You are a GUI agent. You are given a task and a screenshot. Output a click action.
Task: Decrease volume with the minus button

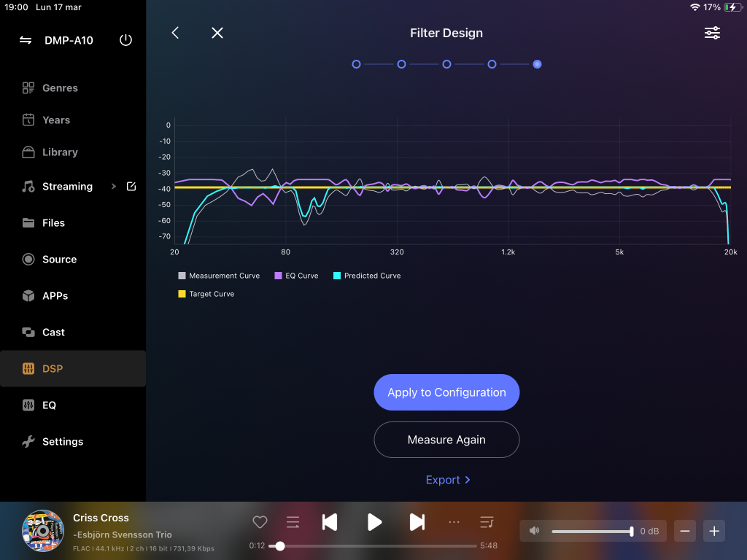click(685, 531)
